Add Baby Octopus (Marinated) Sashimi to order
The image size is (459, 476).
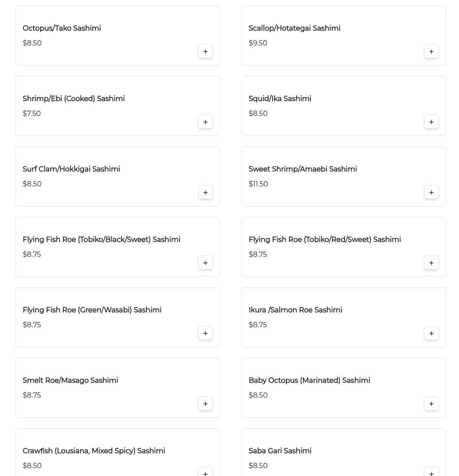431,404
